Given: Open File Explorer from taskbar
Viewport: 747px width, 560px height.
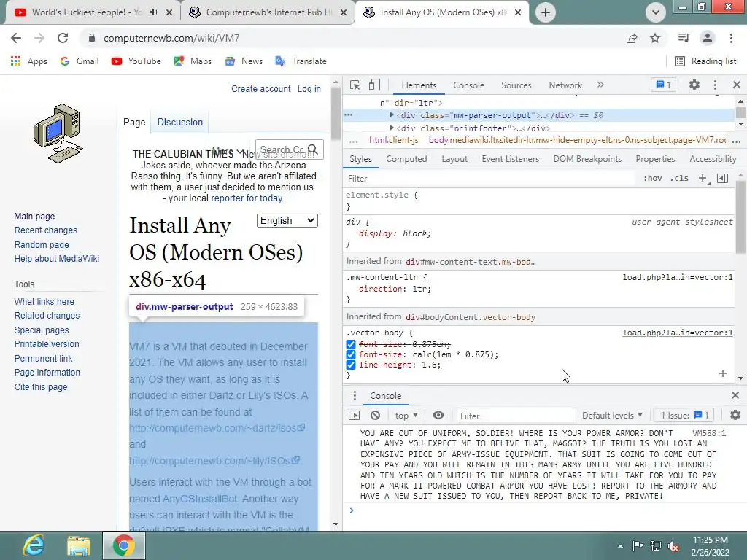Looking at the screenshot, I should click(x=79, y=545).
